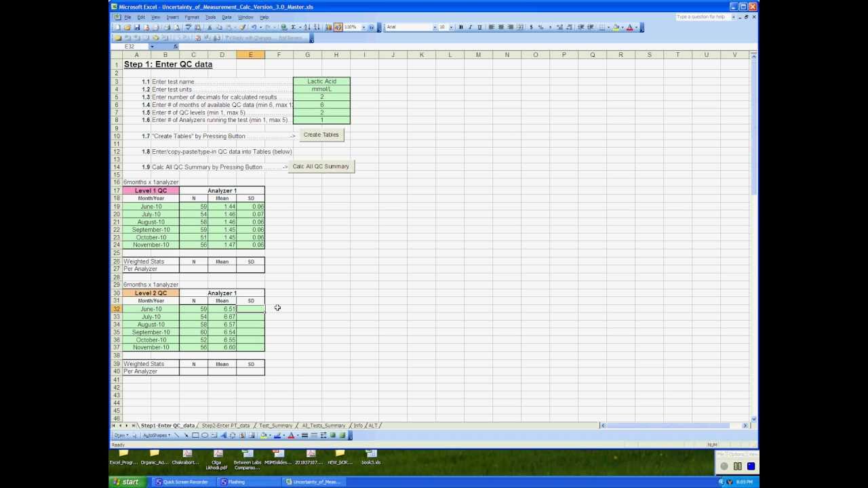Switch to the Test_Summary sheet tab

pyautogui.click(x=275, y=426)
